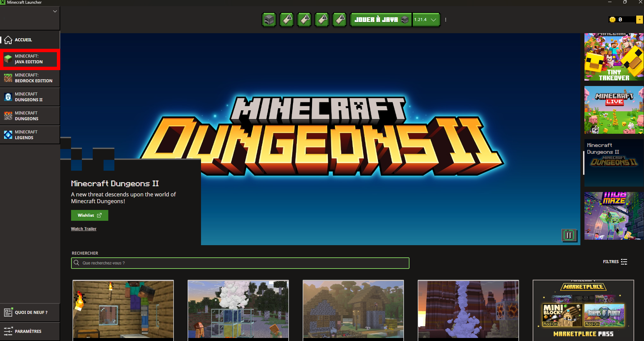Select Minecraft: Java Edition in sidebar
This screenshot has width=644, height=341.
point(30,59)
